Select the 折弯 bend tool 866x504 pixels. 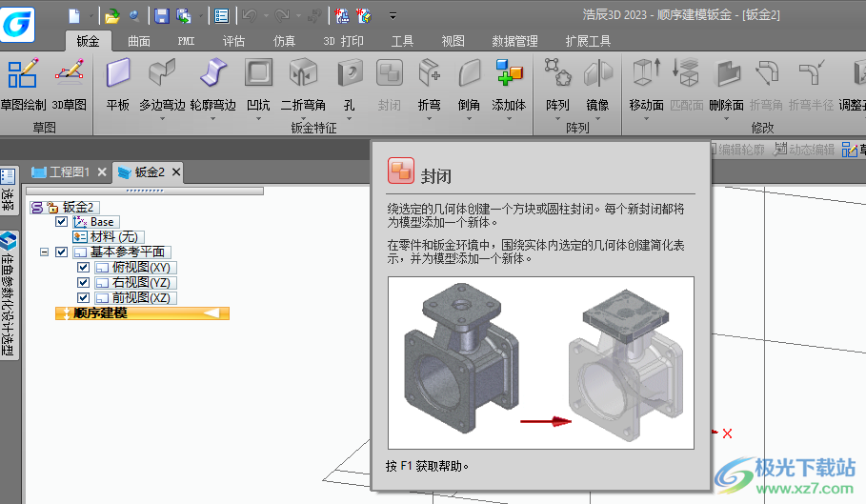click(429, 84)
